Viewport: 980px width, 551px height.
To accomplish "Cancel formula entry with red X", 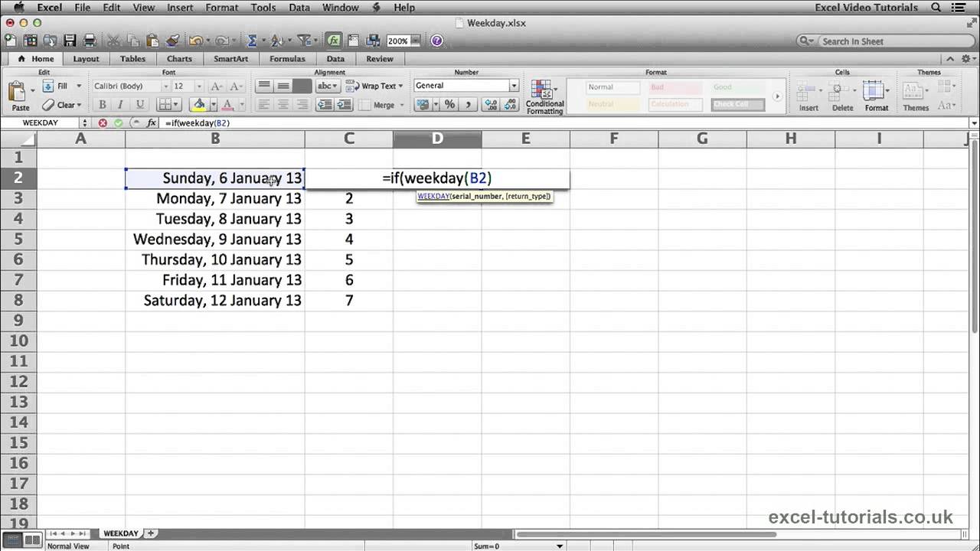I will coord(103,122).
